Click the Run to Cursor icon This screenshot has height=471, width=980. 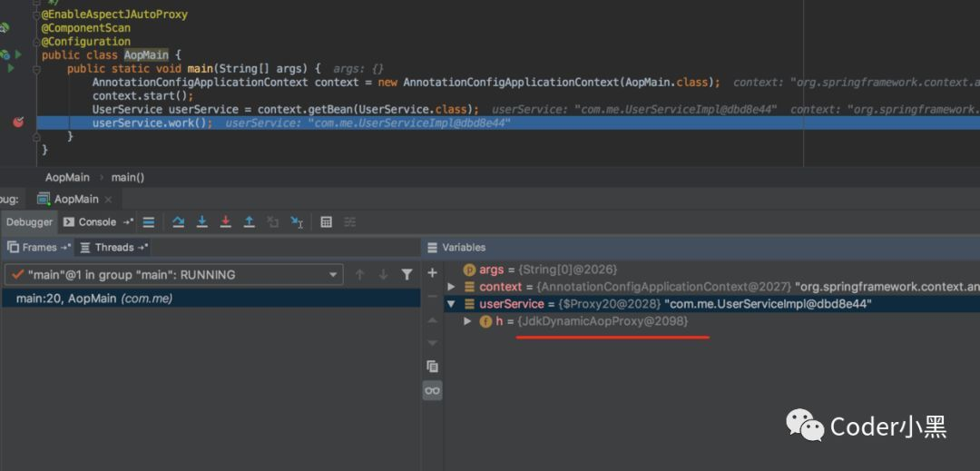(297, 222)
